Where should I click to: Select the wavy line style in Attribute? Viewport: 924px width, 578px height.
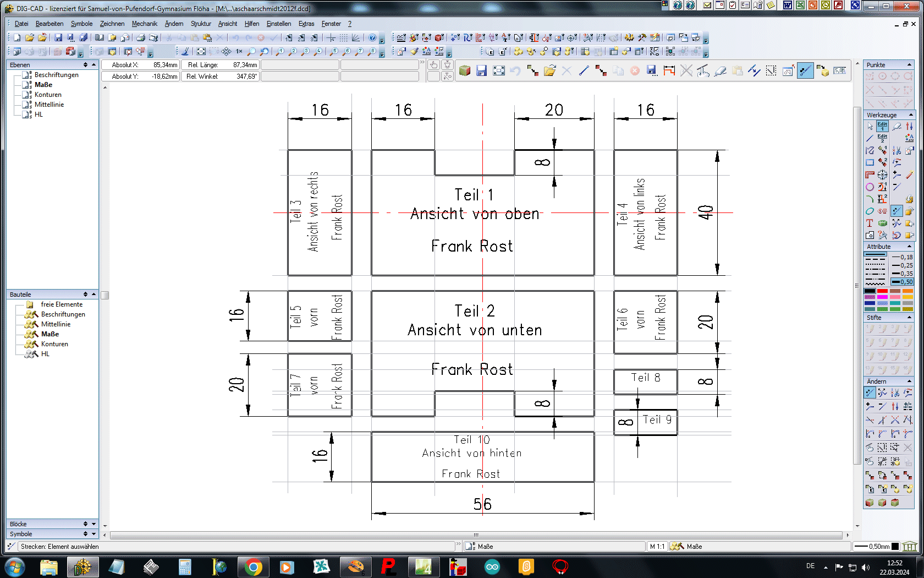point(876,283)
